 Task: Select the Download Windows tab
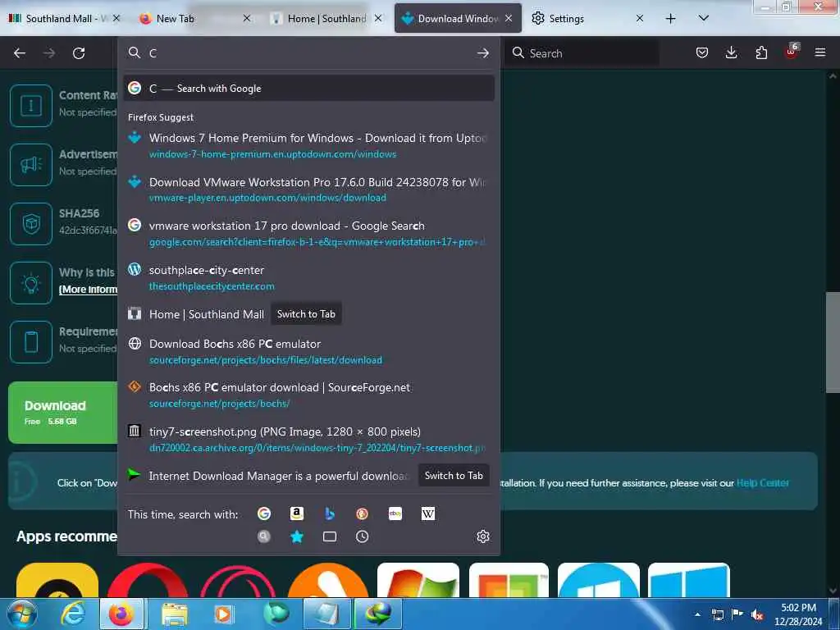458,18
